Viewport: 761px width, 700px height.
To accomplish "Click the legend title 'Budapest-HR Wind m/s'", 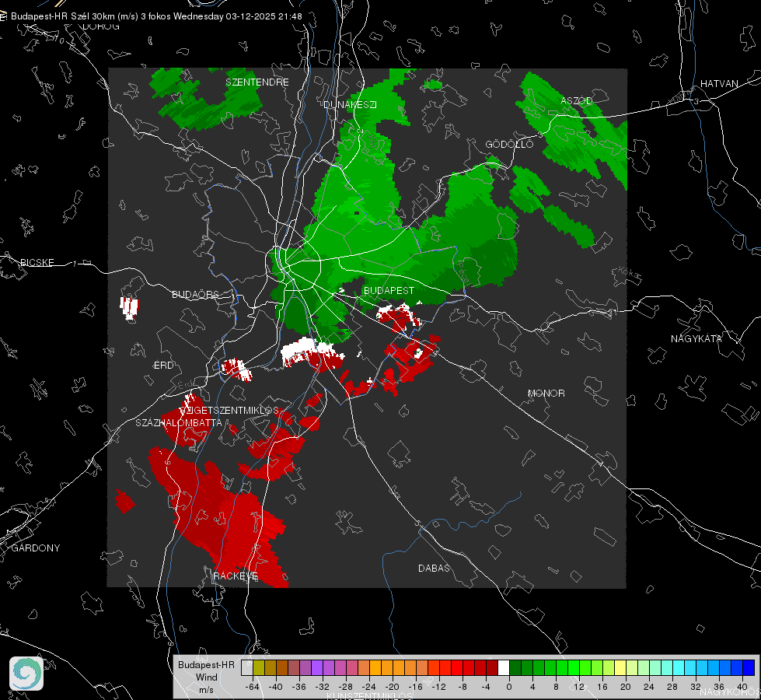I will (206, 677).
